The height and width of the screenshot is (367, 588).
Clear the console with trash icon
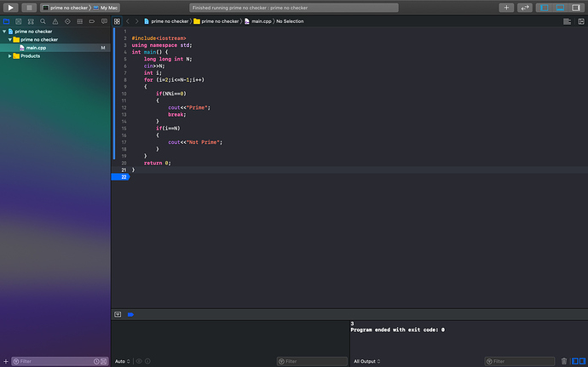[x=564, y=361]
